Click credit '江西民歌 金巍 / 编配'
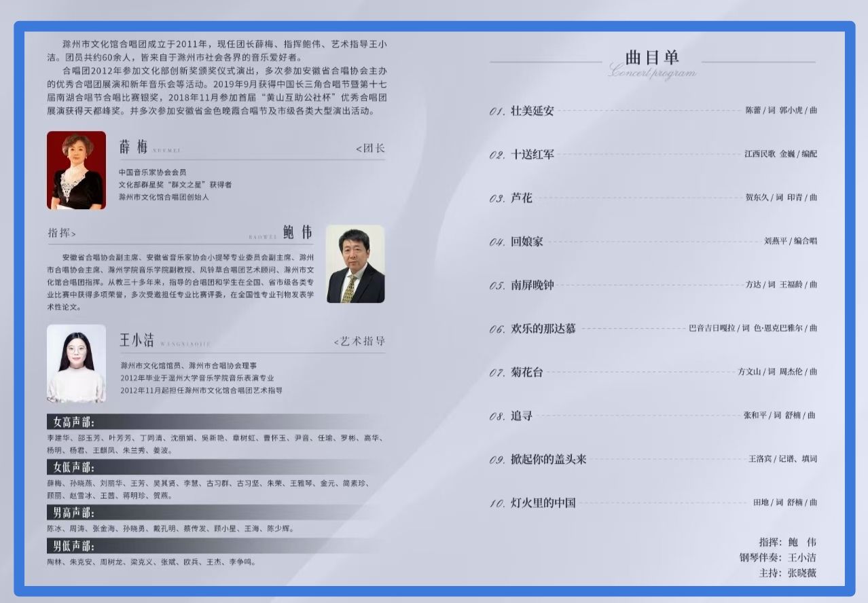Image resolution: width=868 pixels, height=603 pixels. coord(780,154)
